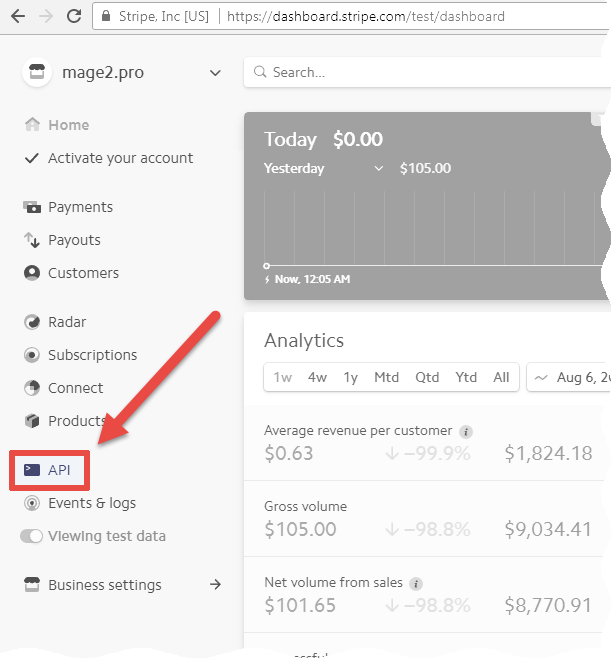Click the $1,824.18 average revenue value
The image size is (612, 659).
click(x=549, y=453)
